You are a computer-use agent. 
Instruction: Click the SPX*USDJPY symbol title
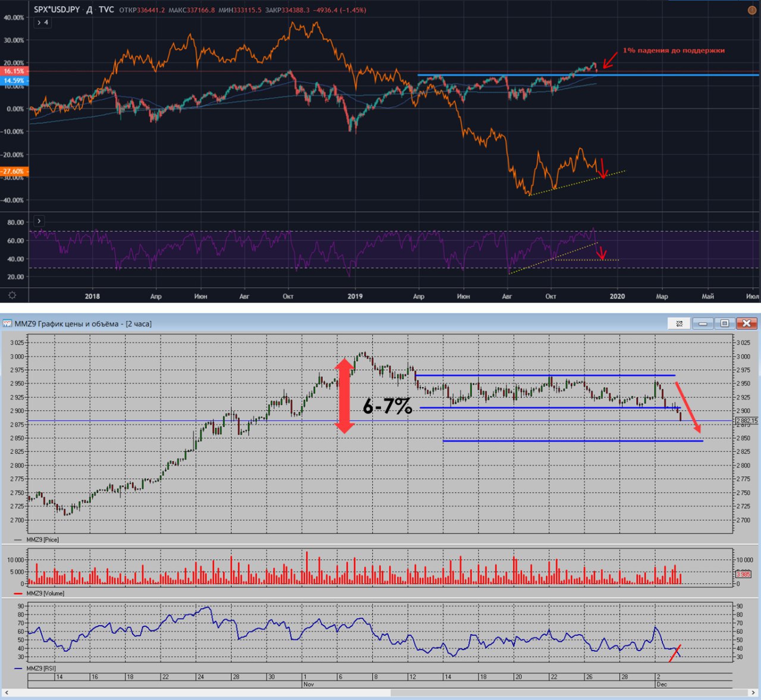(56, 10)
